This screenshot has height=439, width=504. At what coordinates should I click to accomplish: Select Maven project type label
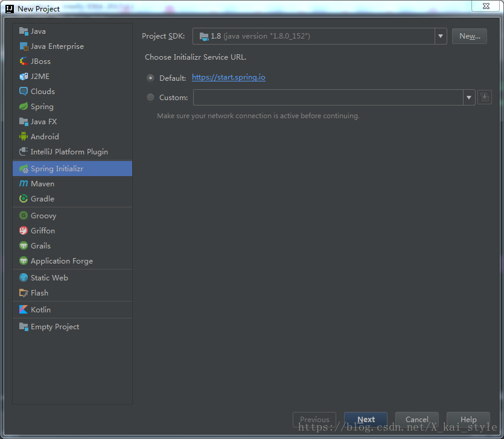click(42, 184)
